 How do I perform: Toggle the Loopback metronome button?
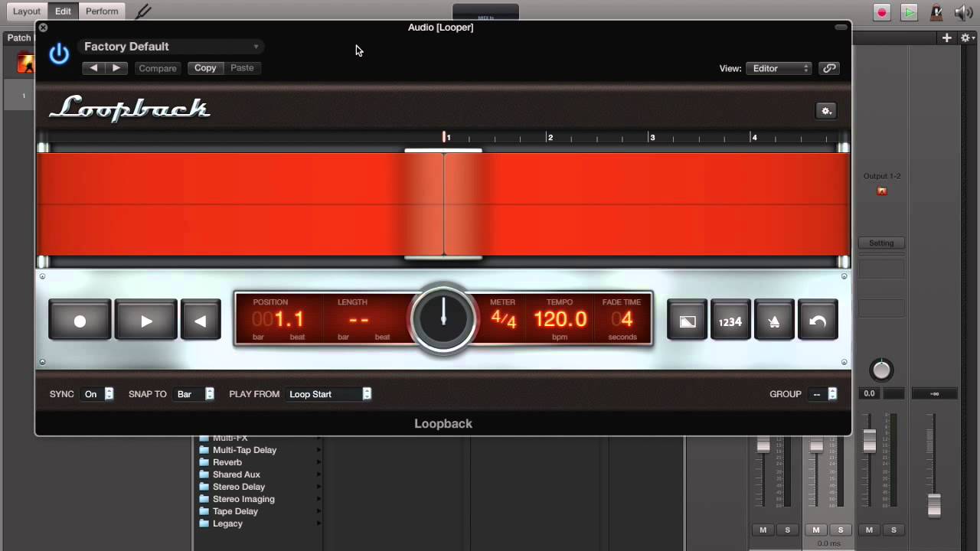(x=774, y=321)
